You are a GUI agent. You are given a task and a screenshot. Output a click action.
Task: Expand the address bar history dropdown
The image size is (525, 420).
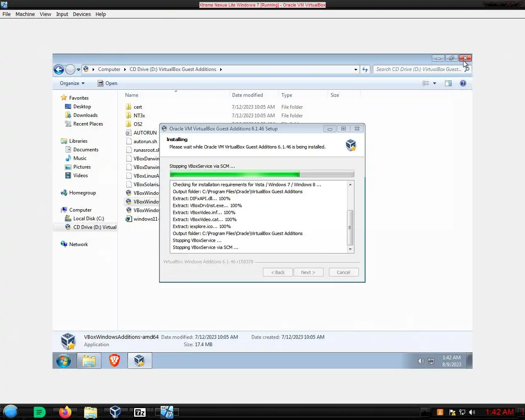356,70
